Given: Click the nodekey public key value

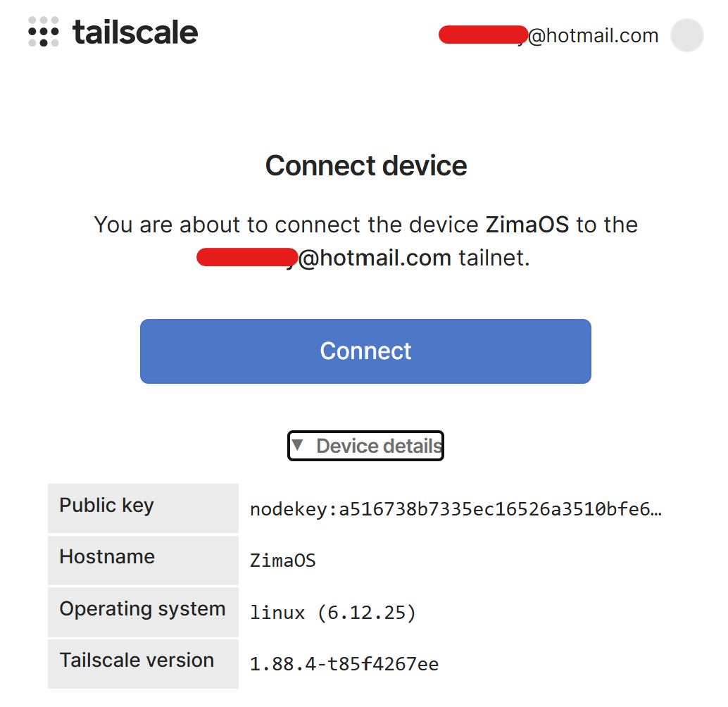Looking at the screenshot, I should [451, 509].
